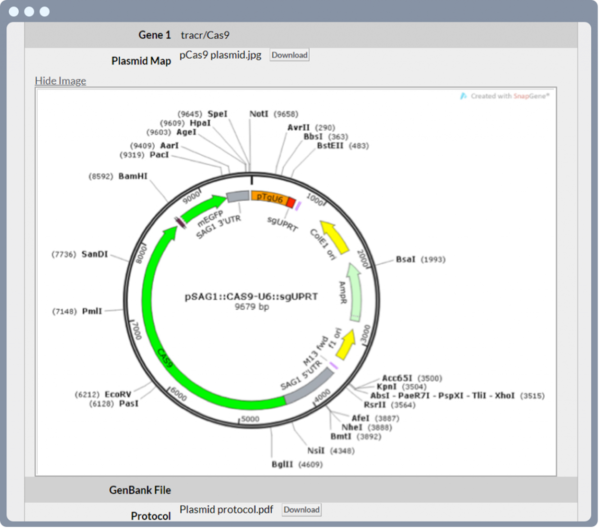
Task: Download the Plasmid protocol.pdf file
Action: point(301,509)
